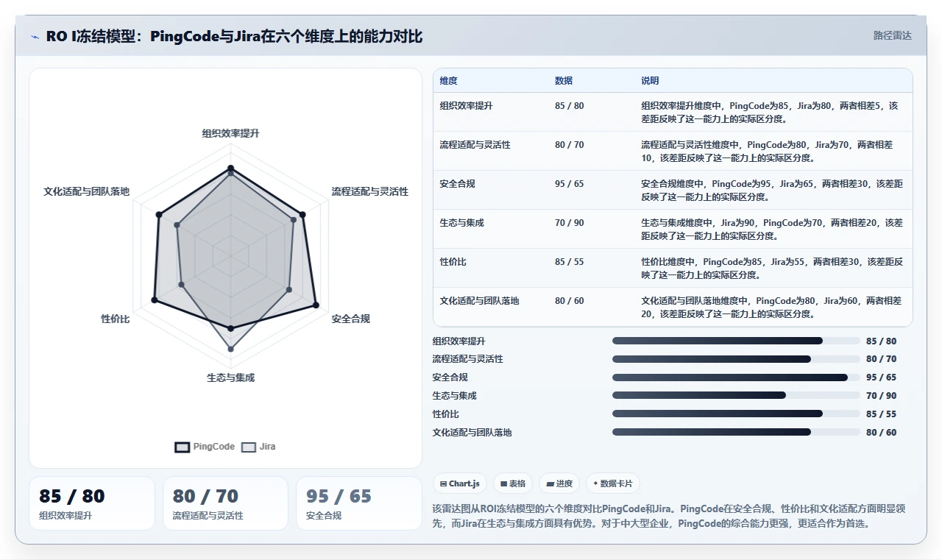Click table cell 安全合规
This screenshot has width=942, height=560.
(x=458, y=184)
